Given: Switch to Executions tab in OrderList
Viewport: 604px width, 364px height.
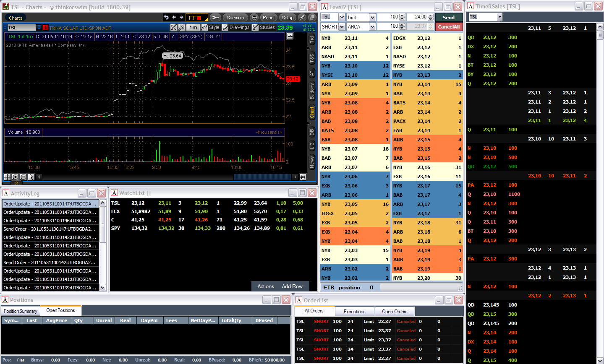Looking at the screenshot, I should 355,312.
